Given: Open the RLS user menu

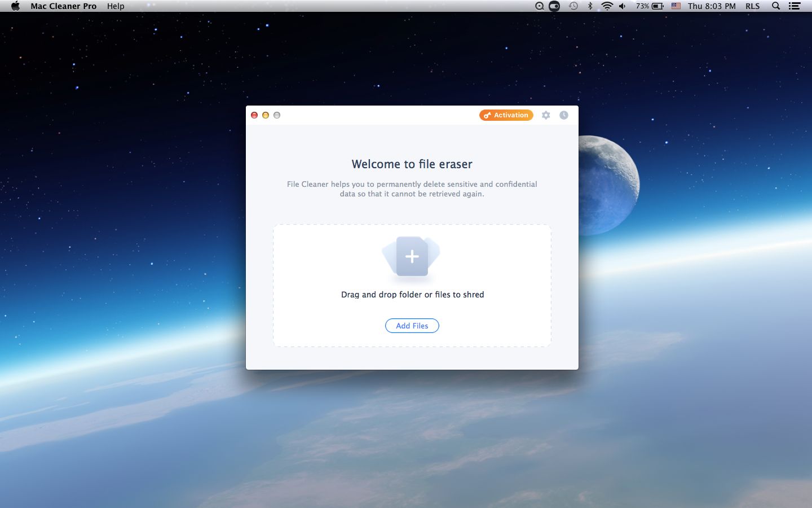Looking at the screenshot, I should coord(753,6).
